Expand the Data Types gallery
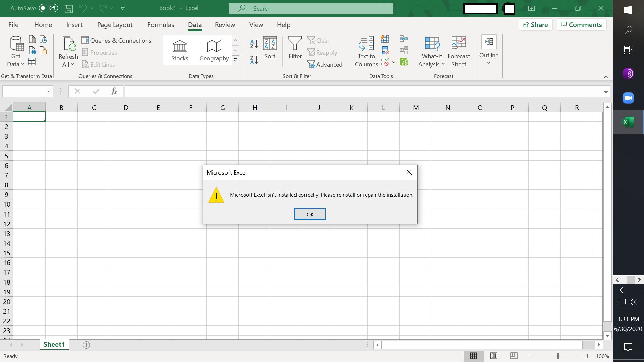This screenshot has height=362, width=644. coord(236,60)
